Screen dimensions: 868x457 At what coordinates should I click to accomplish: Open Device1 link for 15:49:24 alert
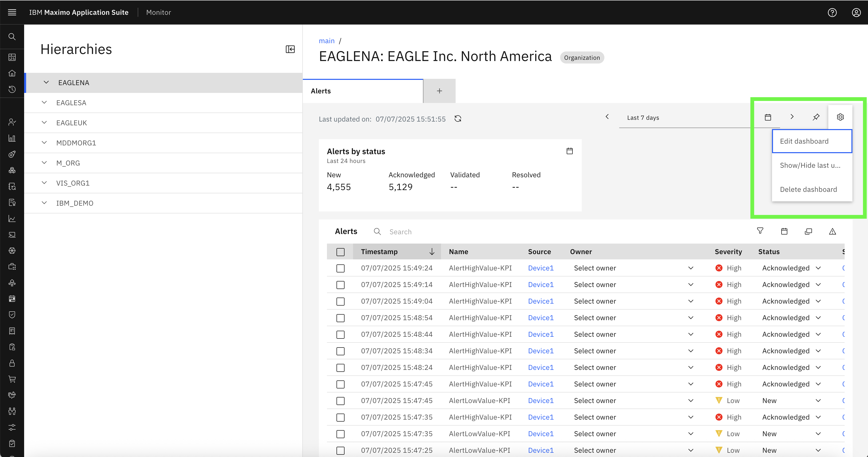[x=541, y=268]
